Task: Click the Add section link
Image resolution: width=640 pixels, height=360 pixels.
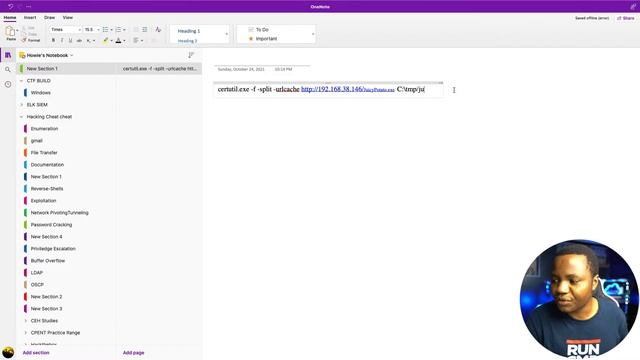Action: (36, 353)
